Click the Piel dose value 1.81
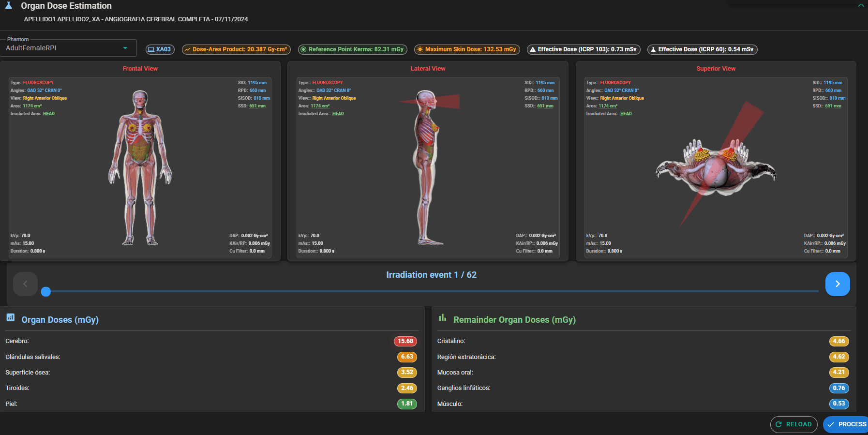The width and height of the screenshot is (868, 435). pos(407,404)
